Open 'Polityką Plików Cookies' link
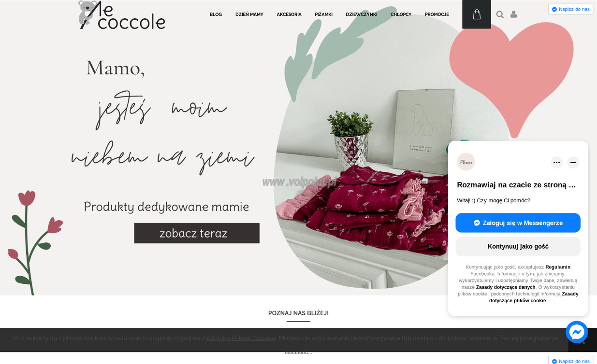Image resolution: width=597 pixels, height=364 pixels. point(241,338)
